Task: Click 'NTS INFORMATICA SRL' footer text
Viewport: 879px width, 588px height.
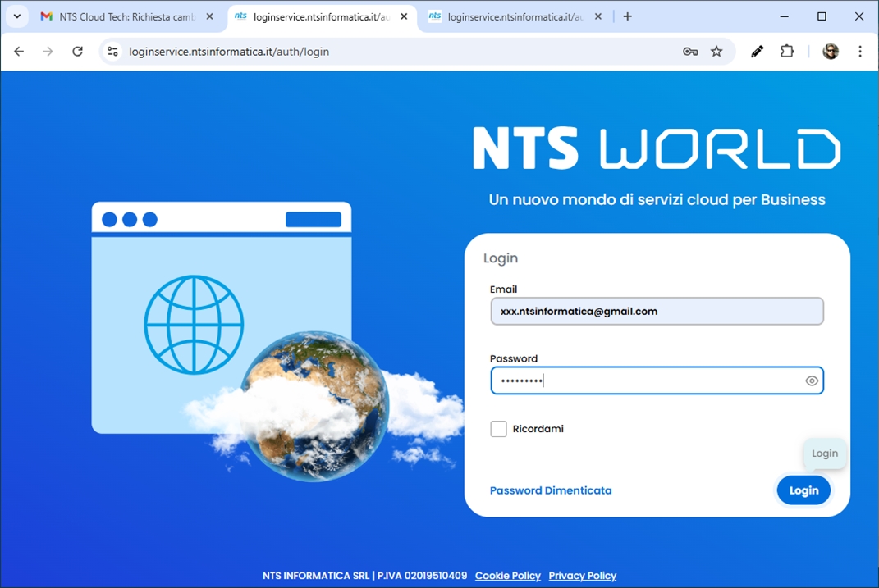Action: pyautogui.click(x=316, y=576)
